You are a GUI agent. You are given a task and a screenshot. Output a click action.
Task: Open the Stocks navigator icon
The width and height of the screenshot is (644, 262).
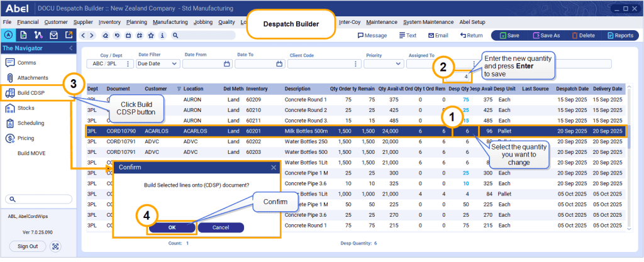point(10,108)
